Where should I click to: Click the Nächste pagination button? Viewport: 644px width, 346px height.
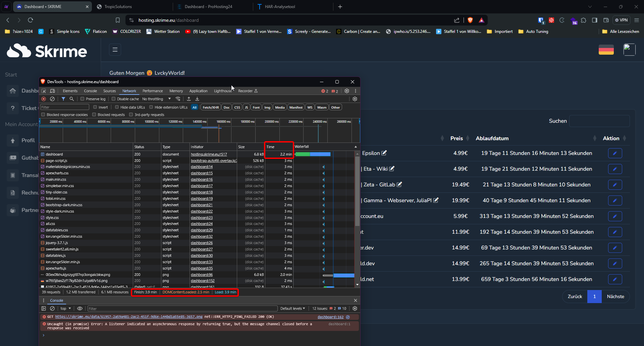point(615,296)
